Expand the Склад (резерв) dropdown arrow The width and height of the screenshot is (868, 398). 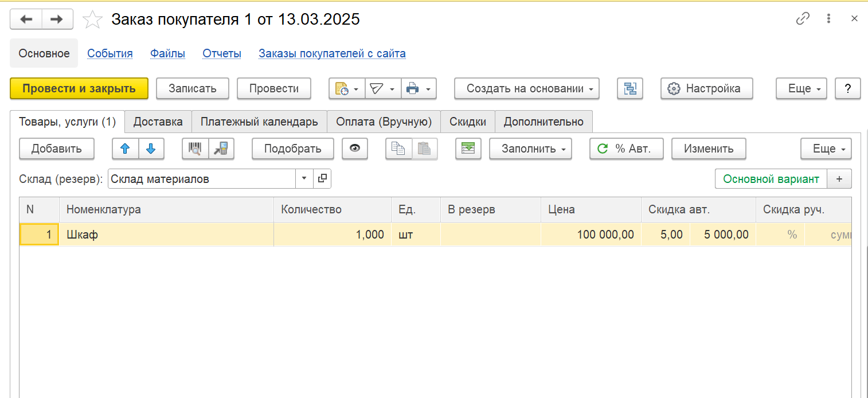point(304,179)
